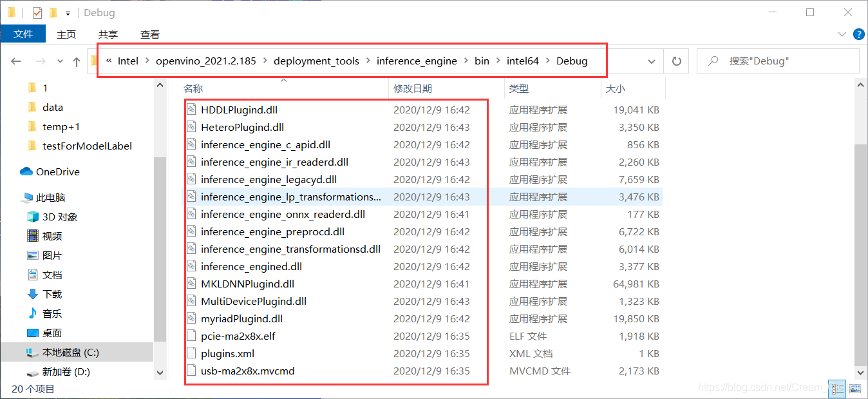This screenshot has height=399, width=868.
Task: Select the intel64 breadcrumb segment
Action: point(523,61)
